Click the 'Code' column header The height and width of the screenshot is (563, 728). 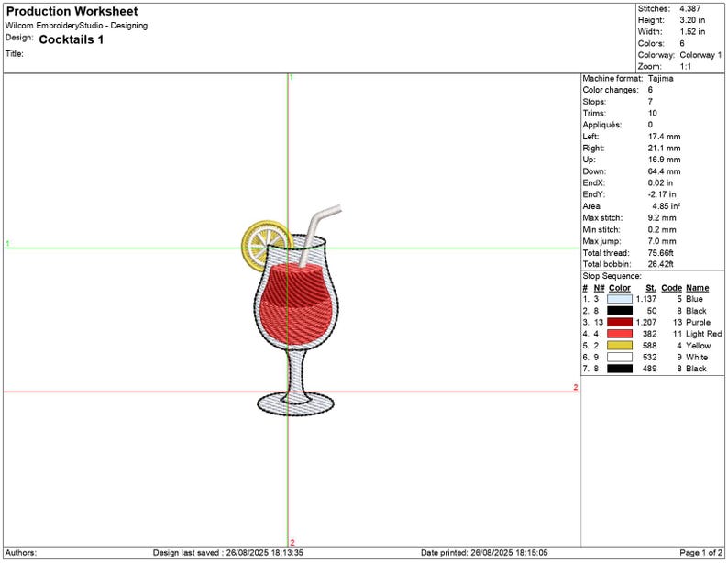671,288
